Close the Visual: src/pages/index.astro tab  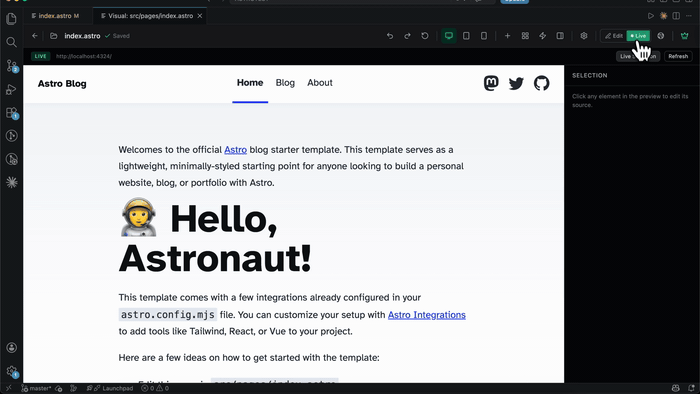pos(200,16)
